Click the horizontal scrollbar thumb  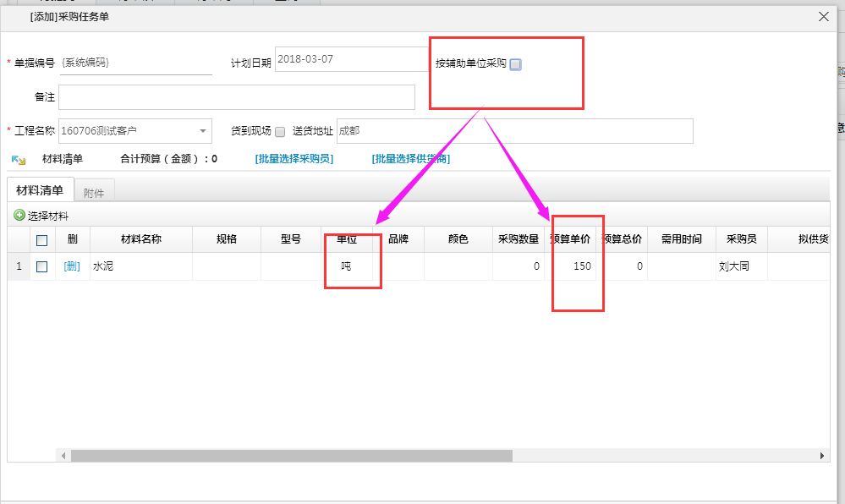[x=292, y=456]
